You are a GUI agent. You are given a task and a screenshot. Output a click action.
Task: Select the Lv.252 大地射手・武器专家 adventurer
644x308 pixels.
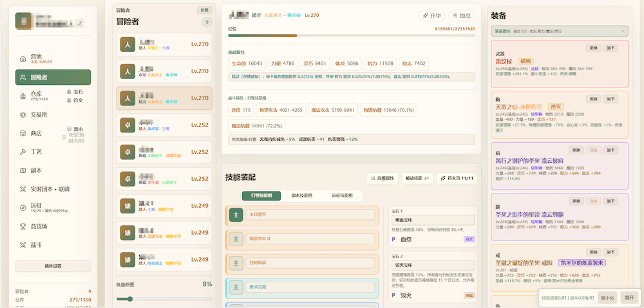click(164, 152)
